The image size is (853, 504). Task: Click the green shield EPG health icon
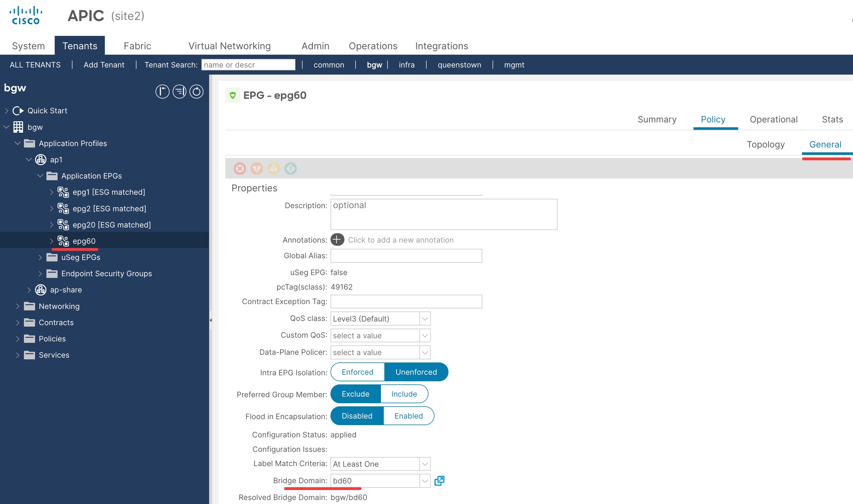(233, 95)
